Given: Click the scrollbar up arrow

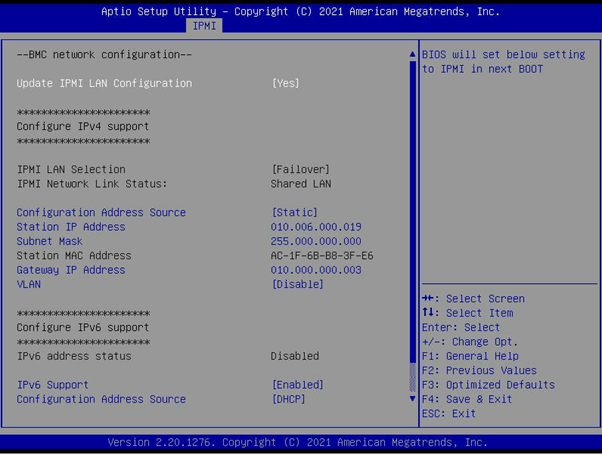Looking at the screenshot, I should pyautogui.click(x=412, y=54).
